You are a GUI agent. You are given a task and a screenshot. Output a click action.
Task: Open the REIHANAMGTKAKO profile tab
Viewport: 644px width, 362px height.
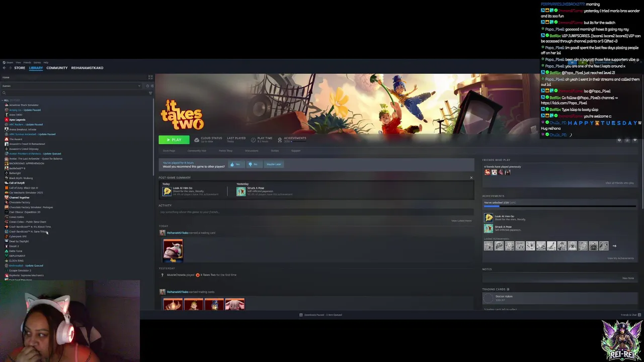[87, 68]
